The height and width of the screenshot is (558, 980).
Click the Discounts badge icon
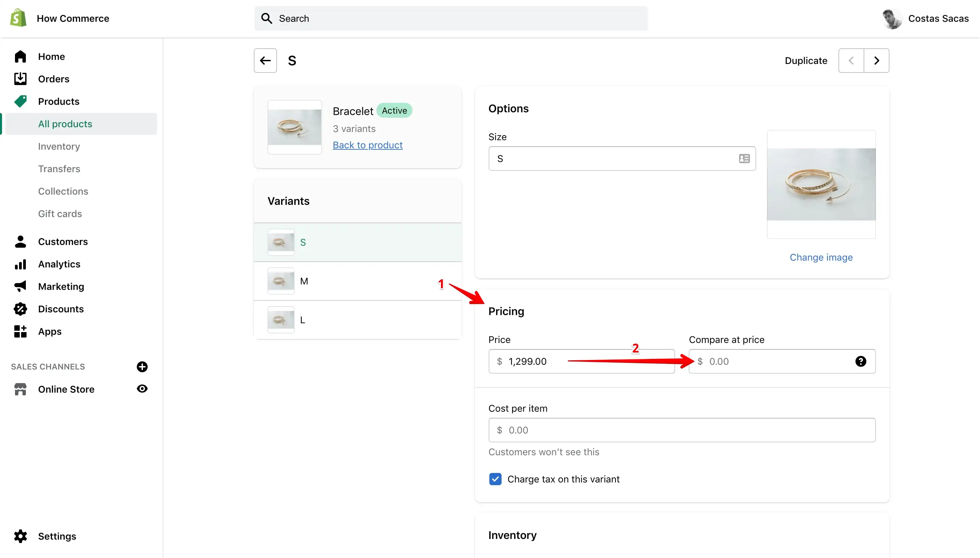(x=20, y=309)
